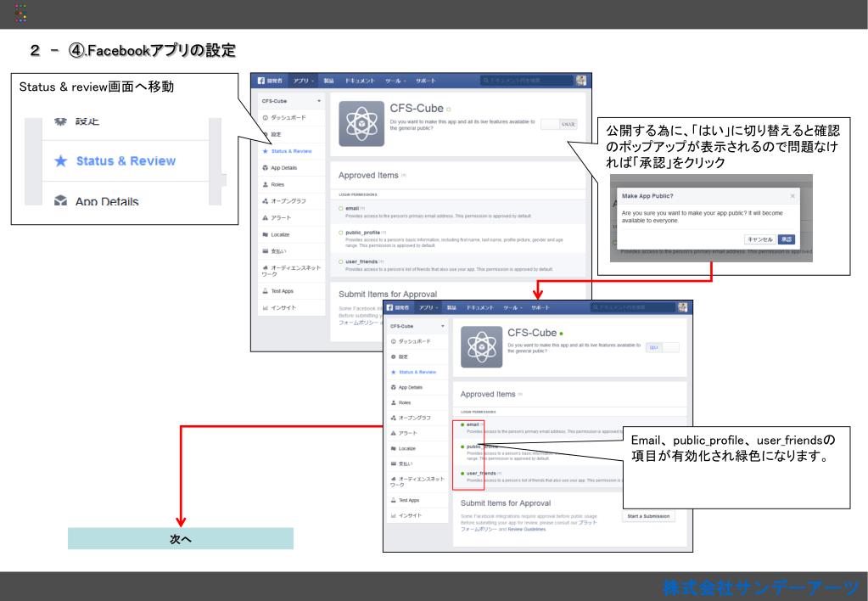Click public_profile permission row in upper screenshot
Viewport: 868px width, 601px height.
458,239
